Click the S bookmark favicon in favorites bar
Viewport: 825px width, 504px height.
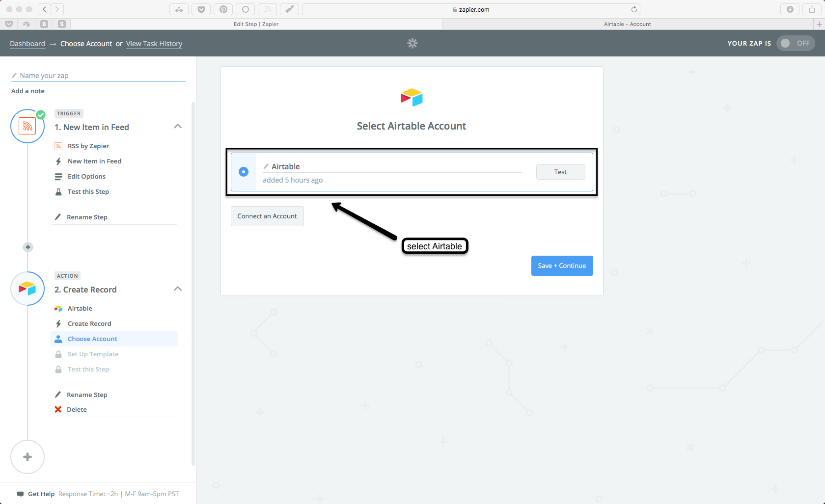click(x=62, y=24)
